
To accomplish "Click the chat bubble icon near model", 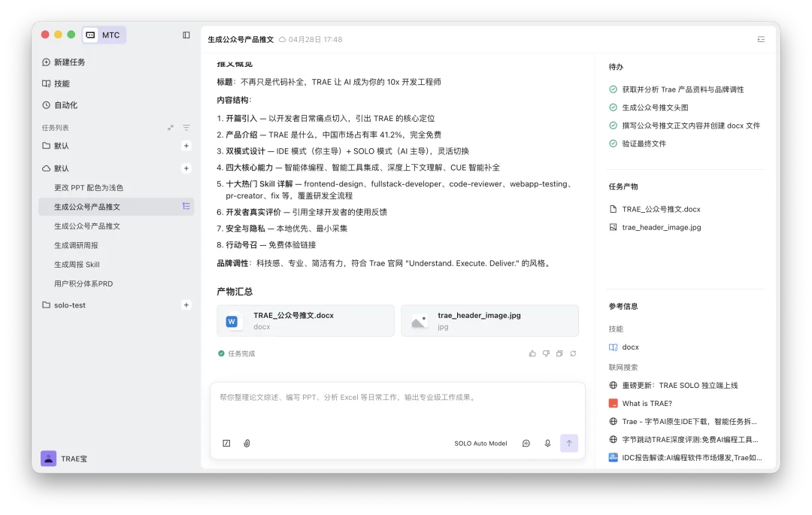I will pyautogui.click(x=526, y=443).
